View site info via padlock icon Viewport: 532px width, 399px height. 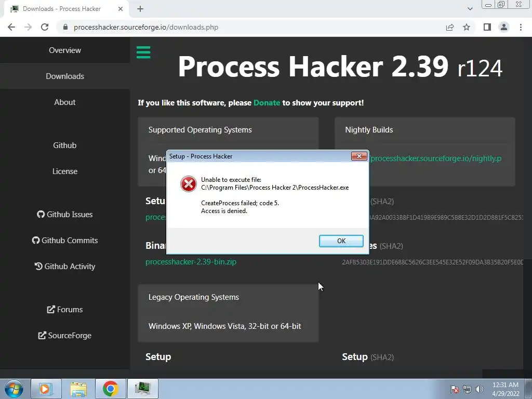(x=65, y=27)
